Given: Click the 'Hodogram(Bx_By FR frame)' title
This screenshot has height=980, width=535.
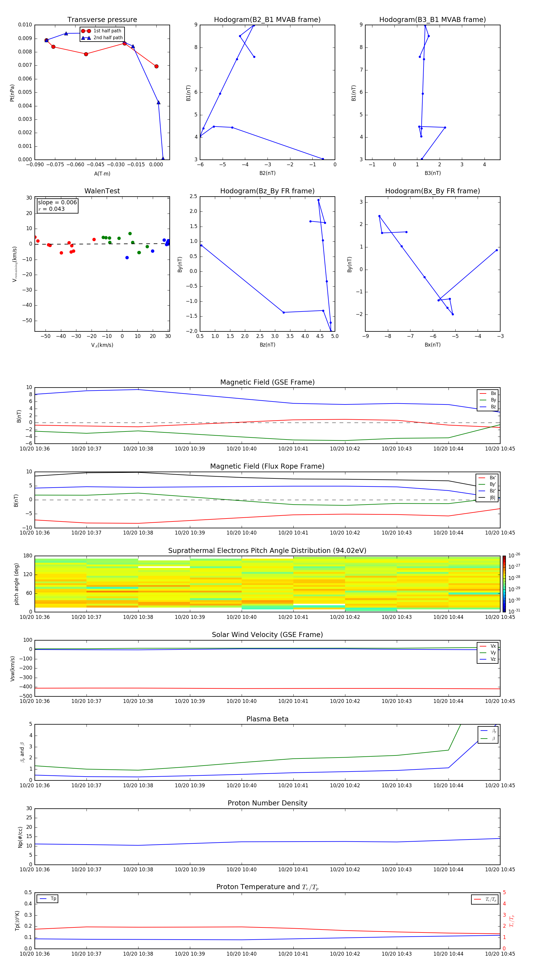Looking at the screenshot, I should (432, 191).
